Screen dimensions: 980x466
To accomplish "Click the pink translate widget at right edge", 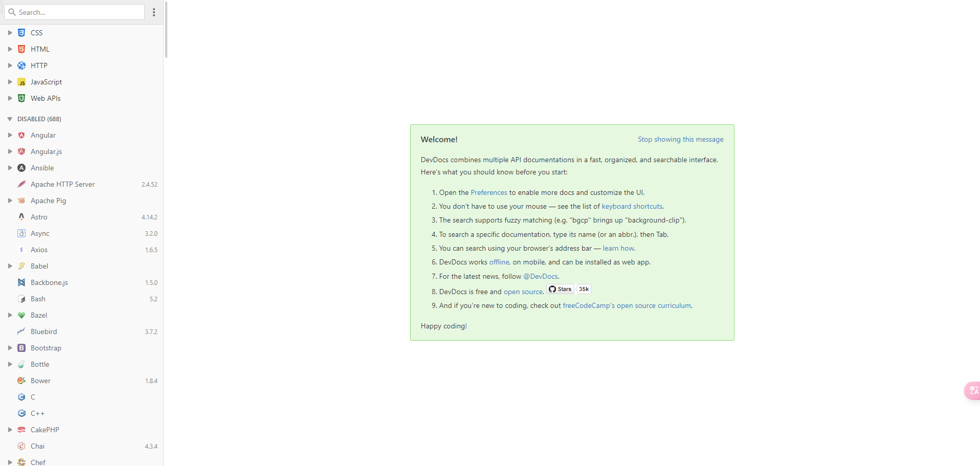I will 972,391.
